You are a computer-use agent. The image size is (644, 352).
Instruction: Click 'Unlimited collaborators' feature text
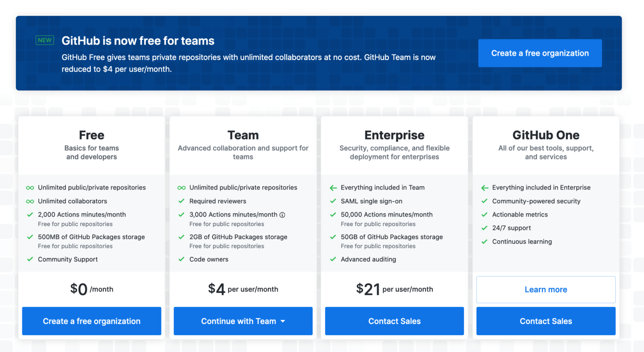point(73,201)
